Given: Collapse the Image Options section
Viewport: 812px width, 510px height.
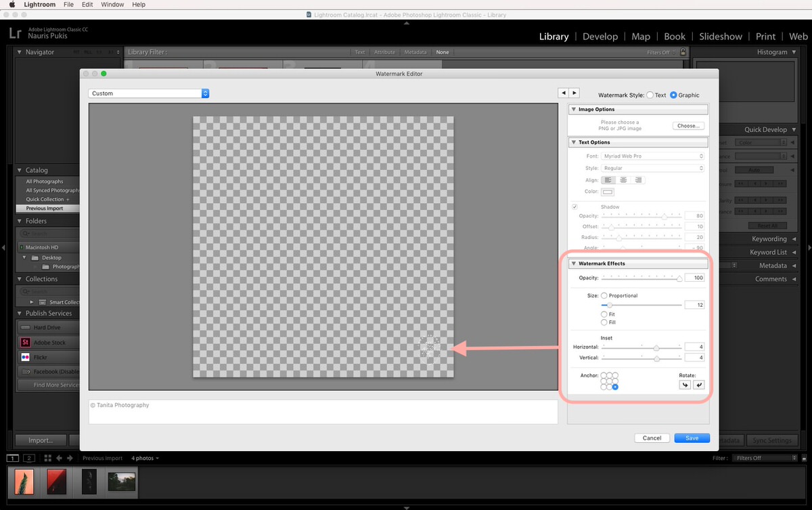Looking at the screenshot, I should [574, 109].
